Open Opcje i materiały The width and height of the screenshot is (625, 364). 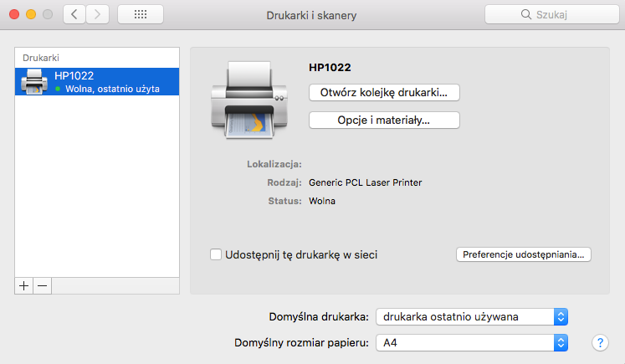(x=384, y=120)
